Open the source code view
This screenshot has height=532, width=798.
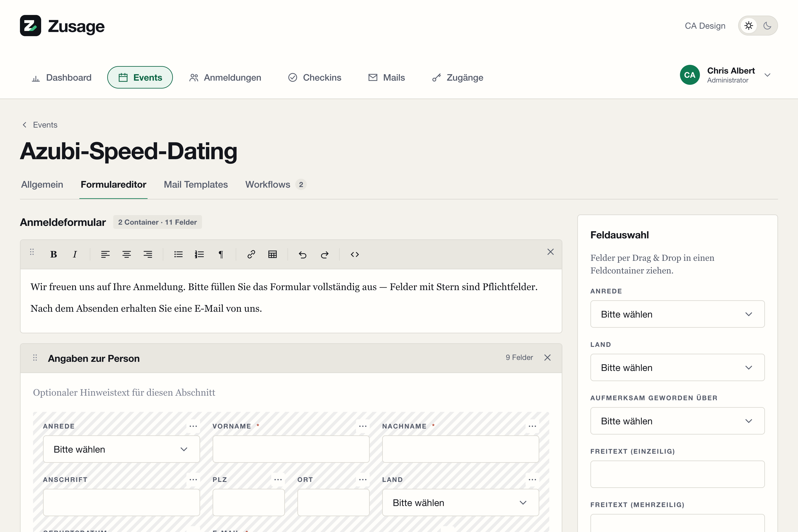[x=355, y=254]
